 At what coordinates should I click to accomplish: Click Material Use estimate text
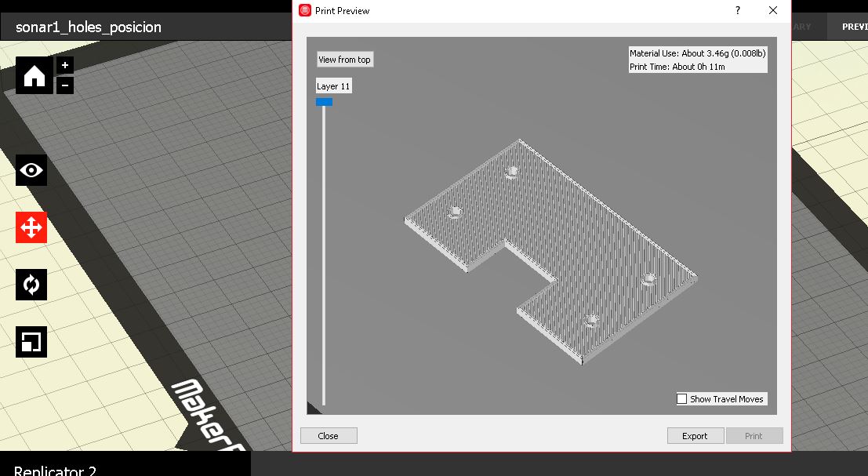698,53
